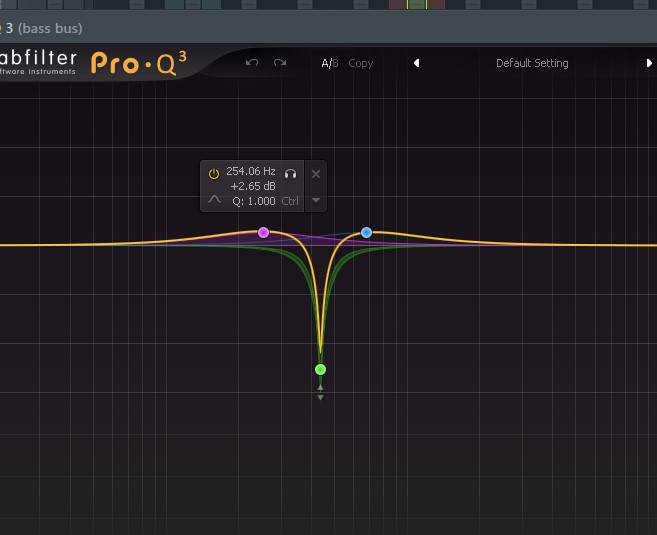Delete the selected band with X icon
The height and width of the screenshot is (535, 657).
point(316,173)
